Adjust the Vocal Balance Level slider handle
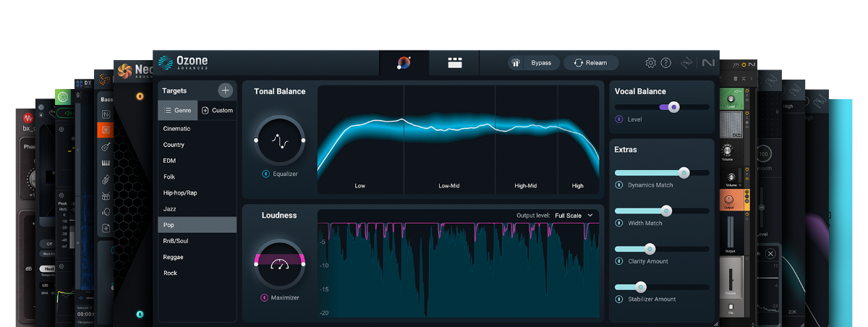 click(674, 106)
